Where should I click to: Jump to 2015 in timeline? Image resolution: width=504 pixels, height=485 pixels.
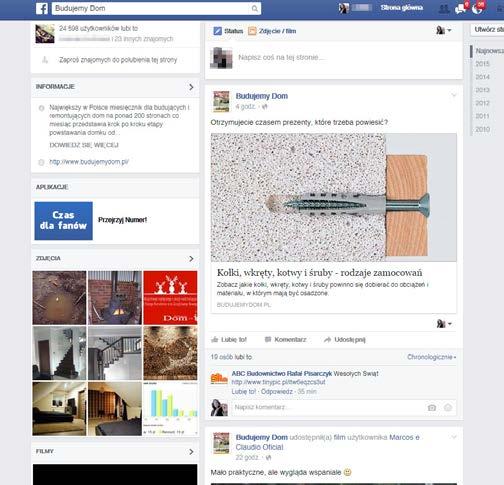pos(482,64)
